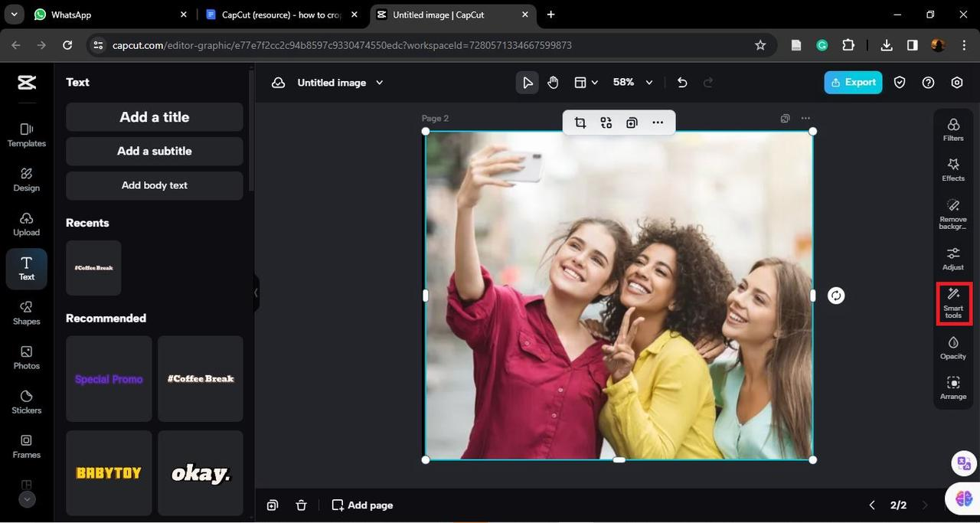
Task: Choose the Special Promo text preset
Action: click(109, 379)
